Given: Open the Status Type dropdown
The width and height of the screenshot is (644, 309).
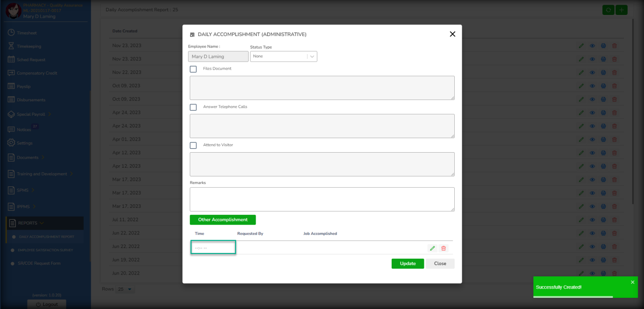Looking at the screenshot, I should [283, 56].
